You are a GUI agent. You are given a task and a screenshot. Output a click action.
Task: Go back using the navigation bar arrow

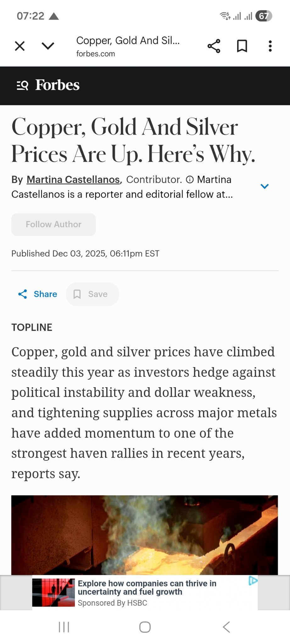tap(226, 627)
